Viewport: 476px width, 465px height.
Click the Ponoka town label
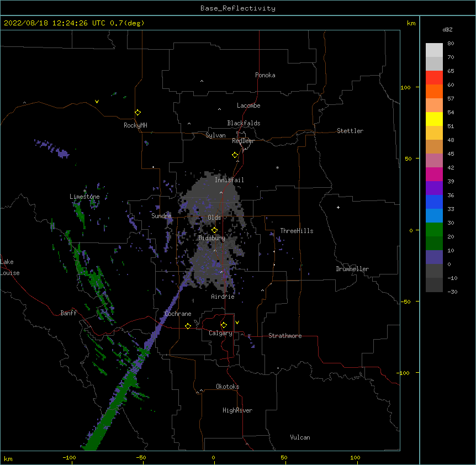(x=265, y=75)
